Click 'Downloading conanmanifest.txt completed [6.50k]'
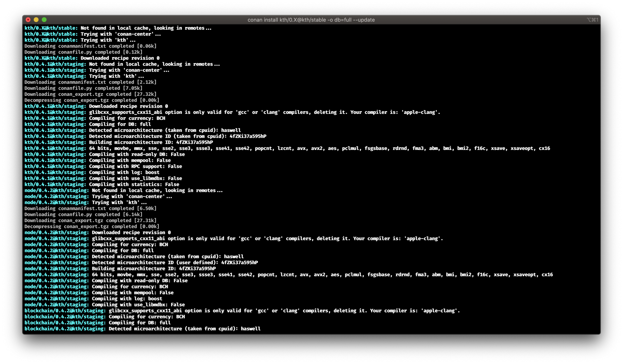This screenshot has height=364, width=623. pyautogui.click(x=91, y=208)
